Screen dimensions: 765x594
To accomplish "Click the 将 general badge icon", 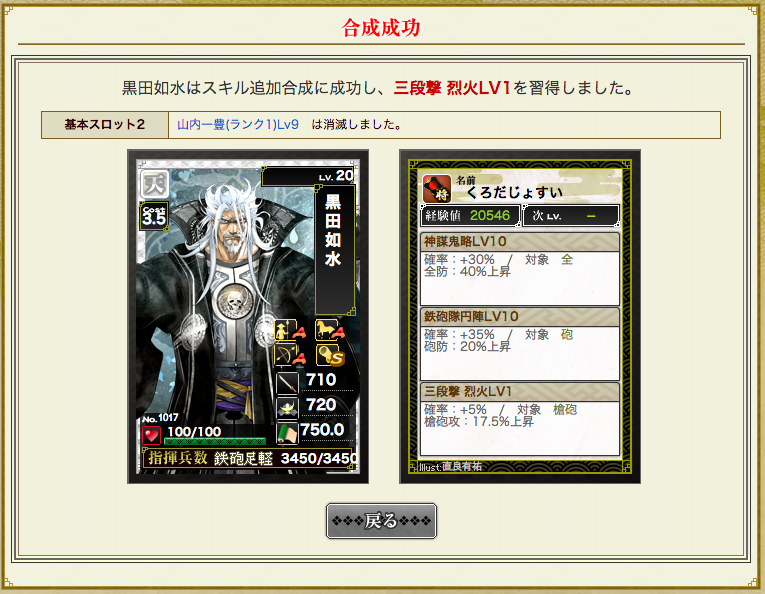I will pos(437,189).
